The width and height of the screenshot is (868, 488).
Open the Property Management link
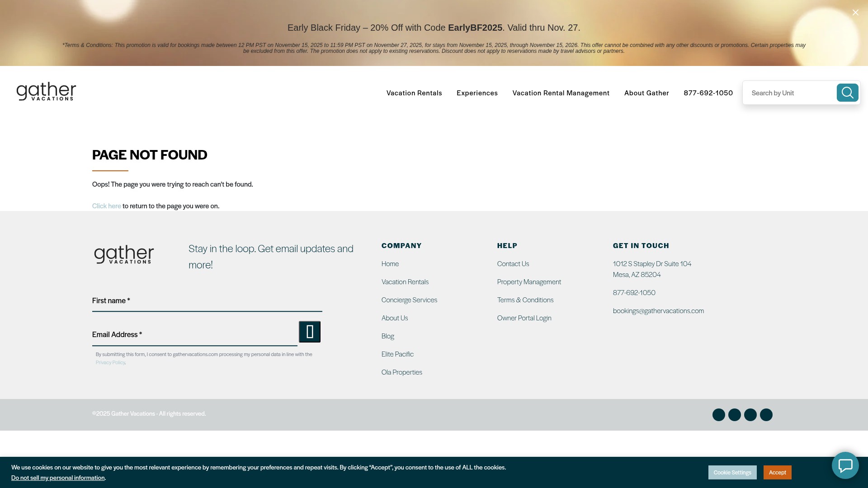(x=529, y=282)
